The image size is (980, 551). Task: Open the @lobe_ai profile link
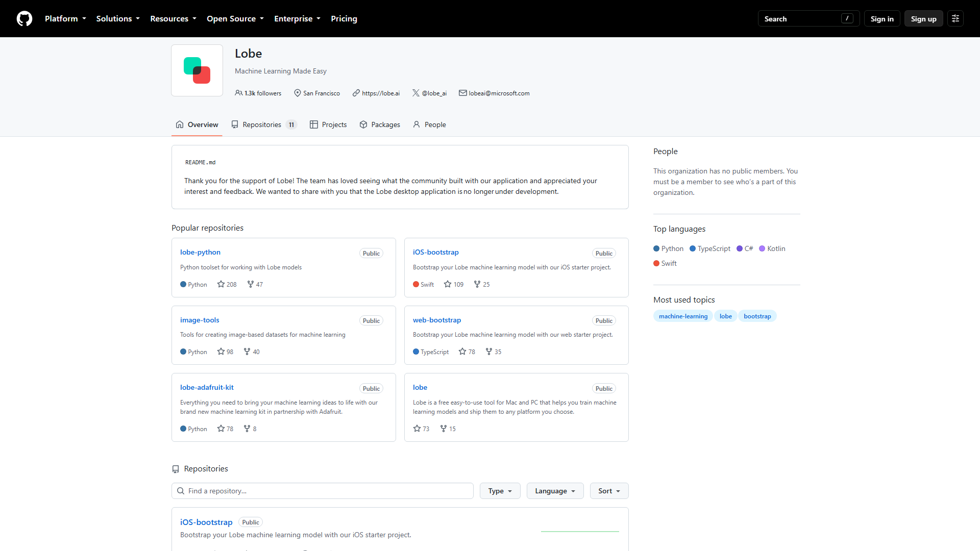point(434,93)
